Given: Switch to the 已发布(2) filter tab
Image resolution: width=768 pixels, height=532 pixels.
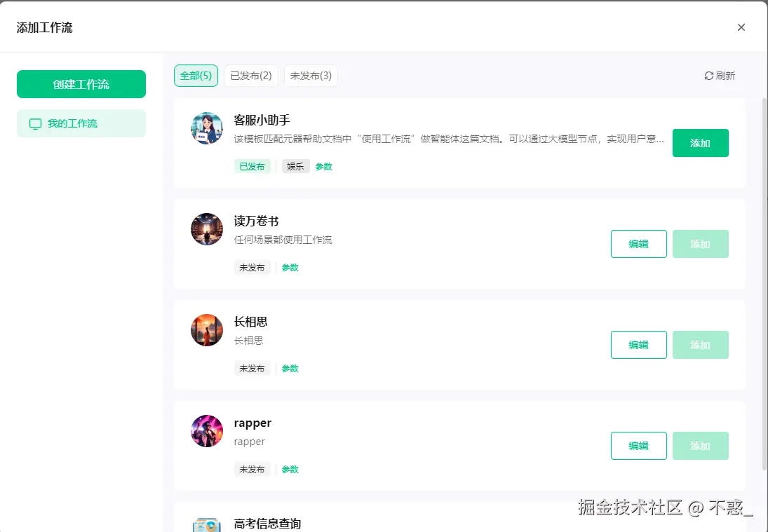Looking at the screenshot, I should point(250,76).
